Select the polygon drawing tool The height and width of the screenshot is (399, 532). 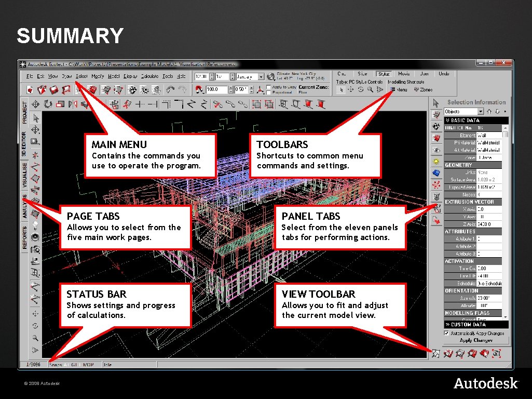(35, 177)
